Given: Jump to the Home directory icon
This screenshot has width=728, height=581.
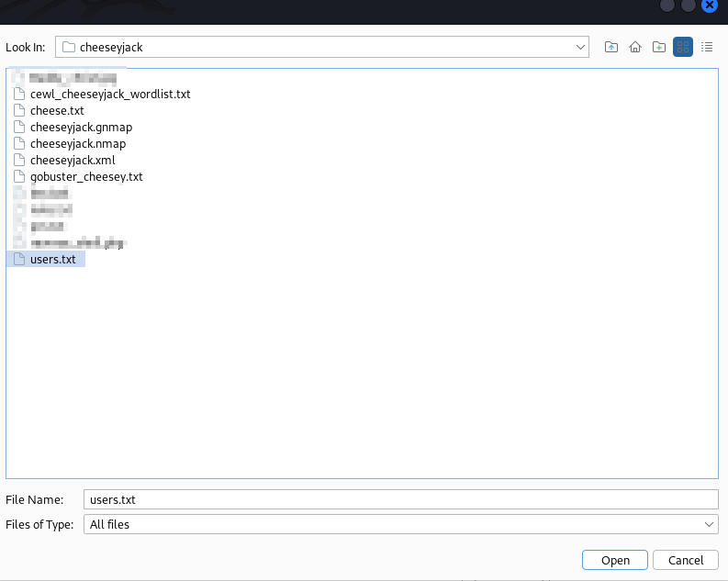Looking at the screenshot, I should [x=635, y=47].
